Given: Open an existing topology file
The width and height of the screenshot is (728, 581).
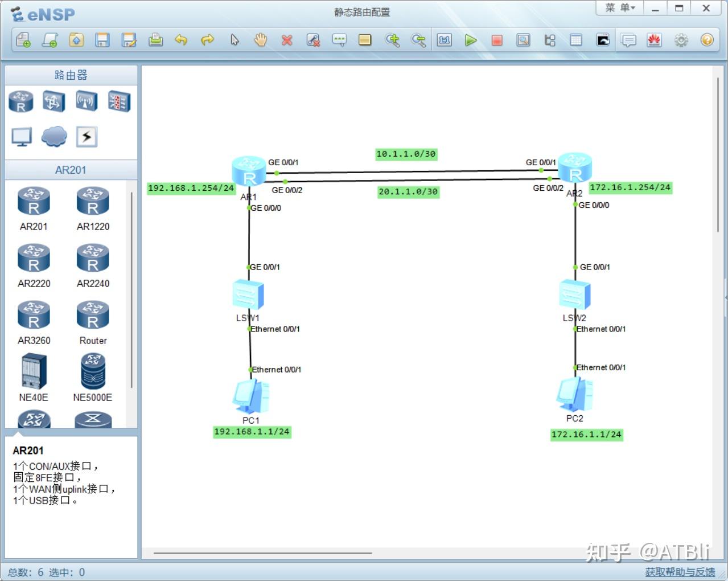Looking at the screenshot, I should pos(76,40).
